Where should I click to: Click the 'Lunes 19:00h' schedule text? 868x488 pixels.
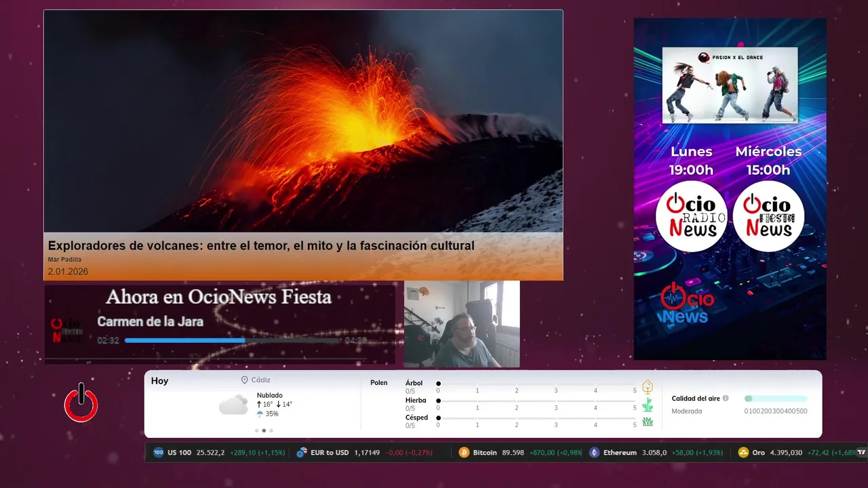click(692, 161)
